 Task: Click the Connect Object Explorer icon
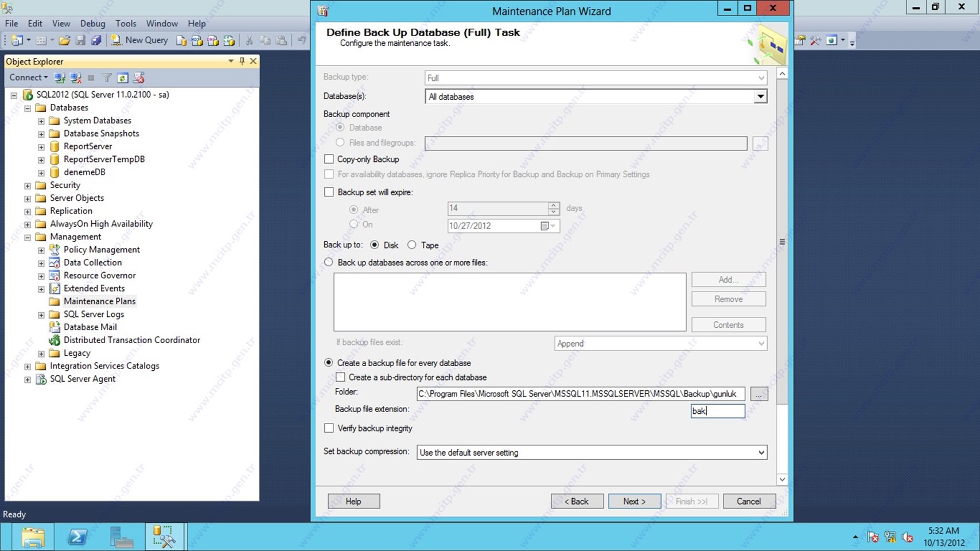tap(59, 77)
